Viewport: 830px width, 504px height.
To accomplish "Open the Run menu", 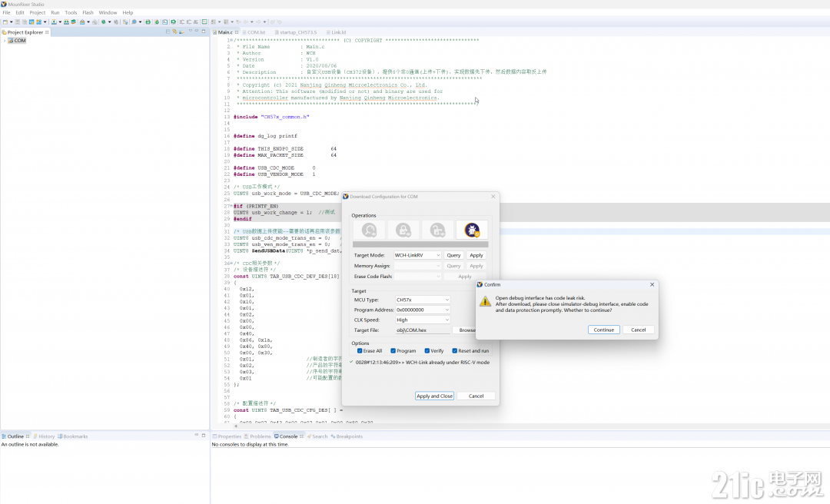I will pyautogui.click(x=55, y=13).
